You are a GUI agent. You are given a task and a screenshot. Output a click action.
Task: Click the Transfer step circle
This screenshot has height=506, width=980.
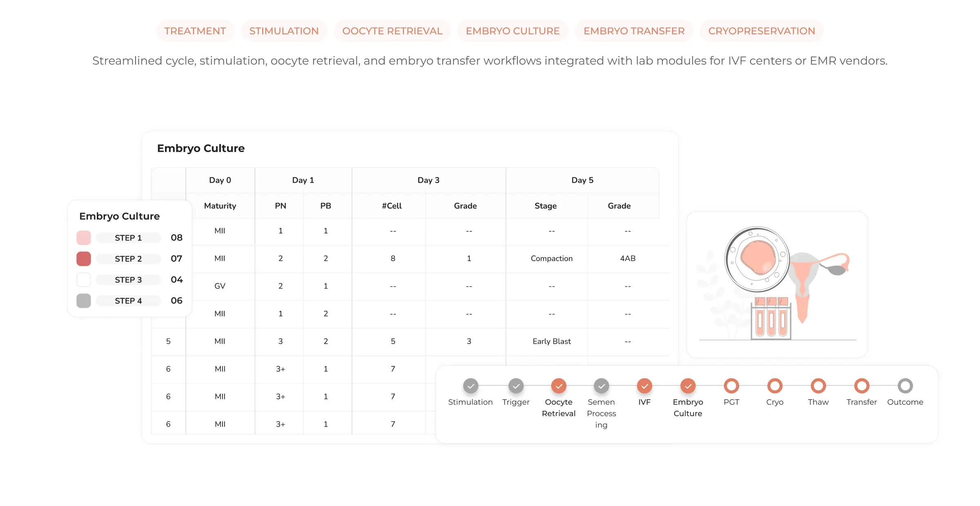(x=862, y=385)
